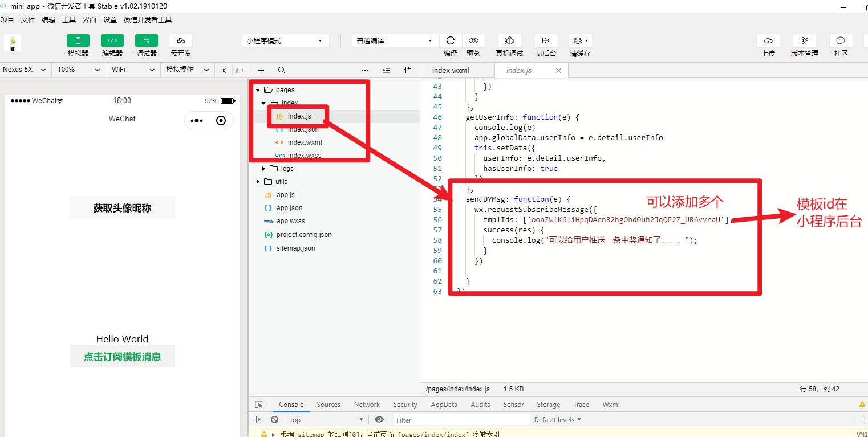
Task: Toggle the Debugger (调试器) panel icon
Action: click(147, 40)
